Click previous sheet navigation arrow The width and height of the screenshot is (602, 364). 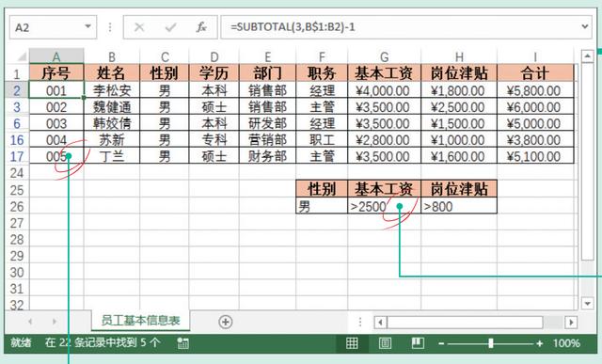coord(30,322)
